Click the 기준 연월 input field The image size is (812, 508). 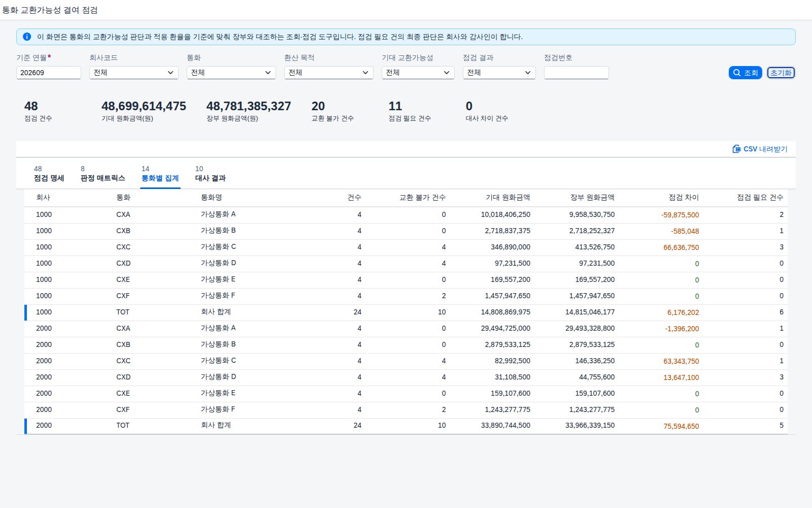point(49,73)
